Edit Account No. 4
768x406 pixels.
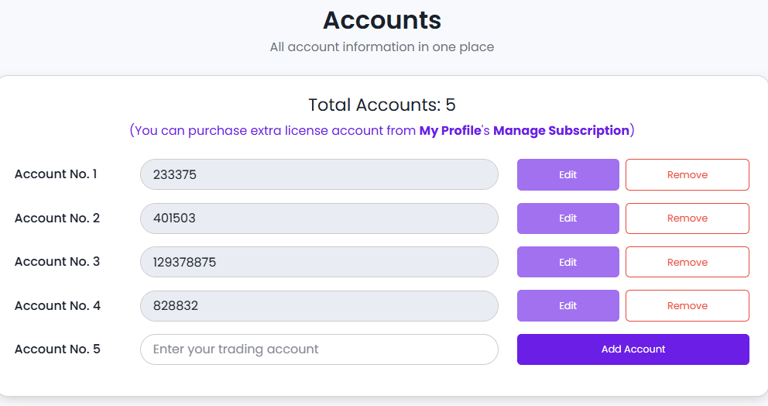567,306
